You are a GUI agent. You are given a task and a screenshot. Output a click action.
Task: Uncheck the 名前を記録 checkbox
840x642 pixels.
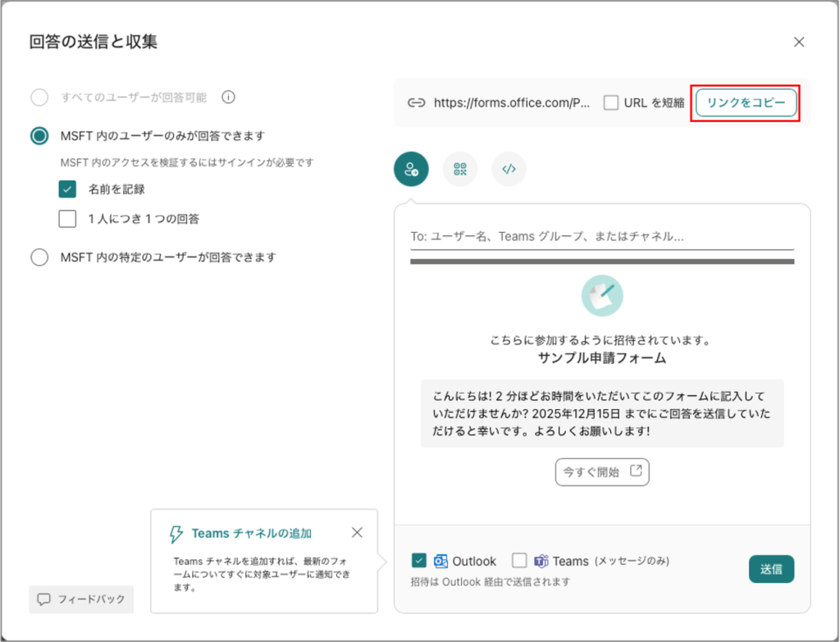click(x=67, y=189)
